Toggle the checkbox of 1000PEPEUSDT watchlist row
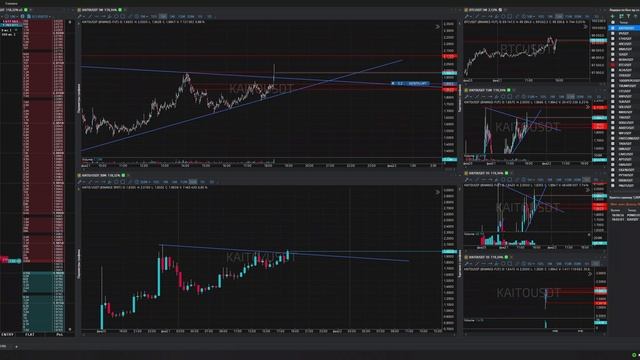 [613, 81]
